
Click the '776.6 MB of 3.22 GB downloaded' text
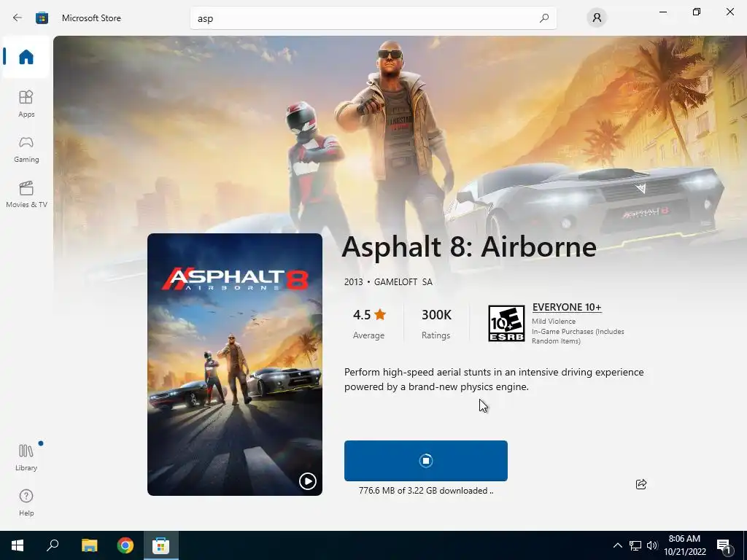click(x=426, y=491)
